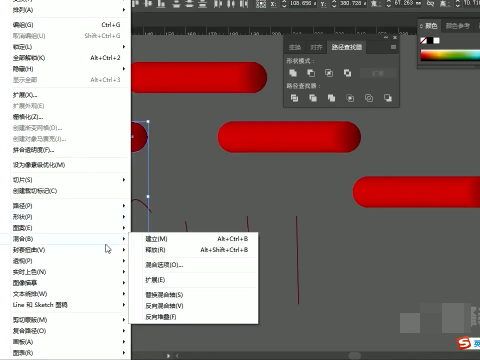The height and width of the screenshot is (360, 480).
Task: Click the reference point grid icon in control bar
Action: point(261,4)
